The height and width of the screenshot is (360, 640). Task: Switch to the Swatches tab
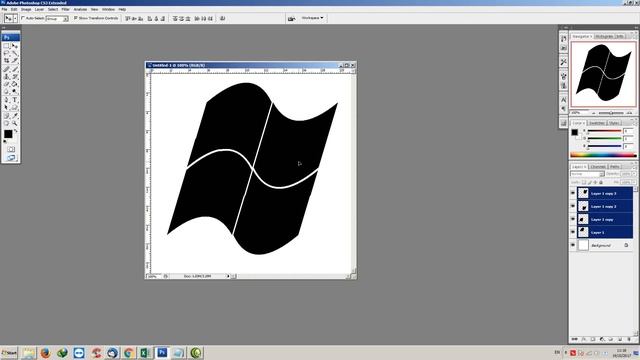[597, 123]
